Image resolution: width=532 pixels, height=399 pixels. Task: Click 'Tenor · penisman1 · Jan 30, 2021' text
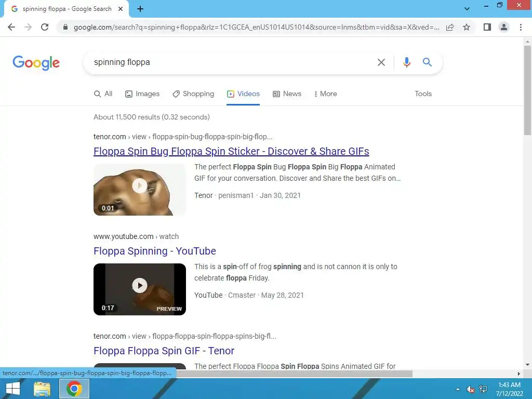248,195
